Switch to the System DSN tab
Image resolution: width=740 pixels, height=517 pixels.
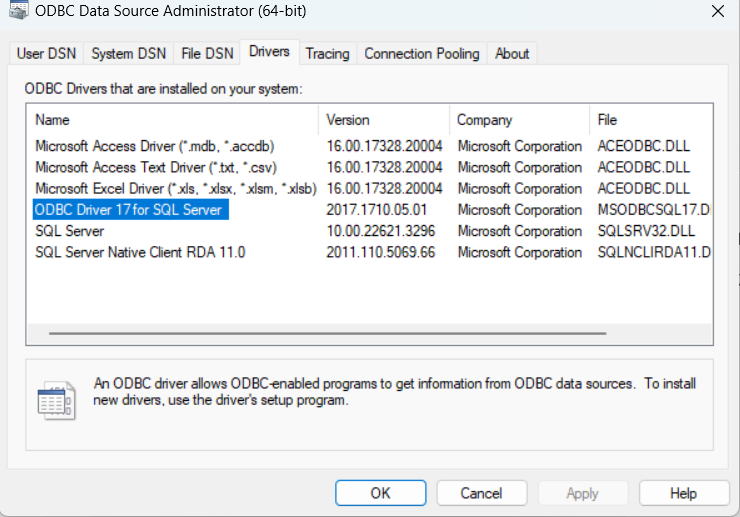point(128,53)
